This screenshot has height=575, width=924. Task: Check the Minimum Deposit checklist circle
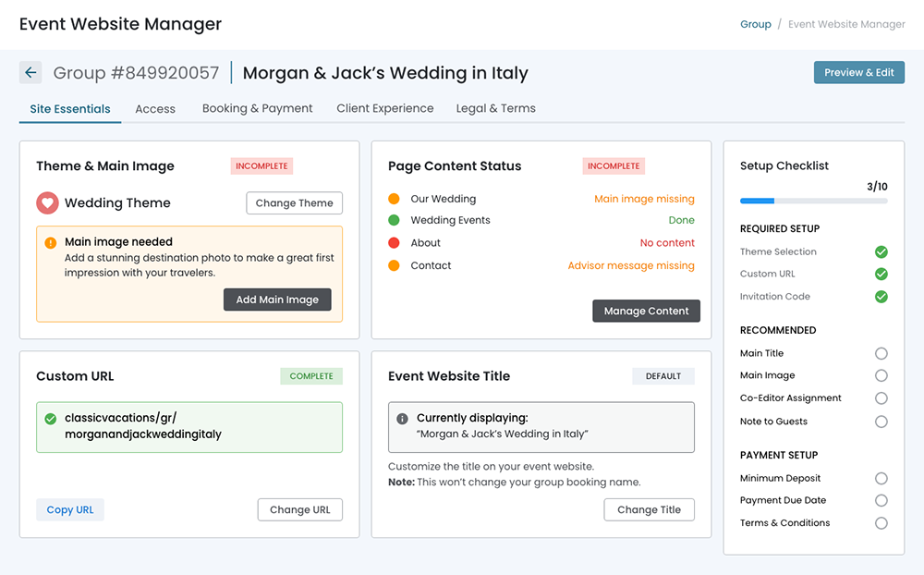coord(881,478)
